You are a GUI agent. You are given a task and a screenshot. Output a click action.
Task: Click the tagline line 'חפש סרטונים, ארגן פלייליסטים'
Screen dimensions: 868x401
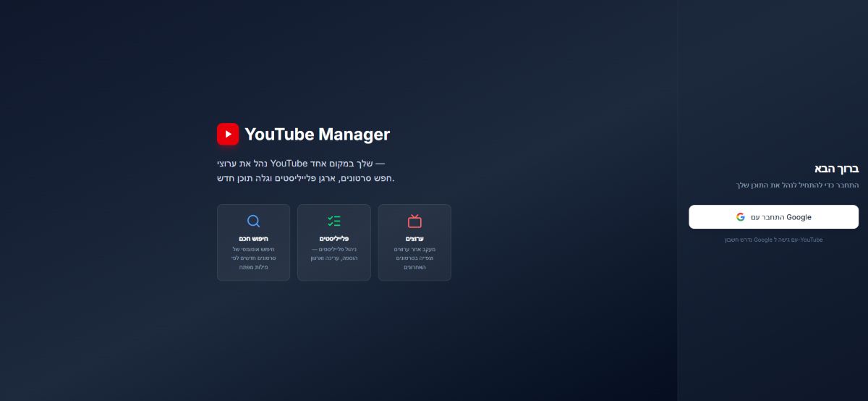tap(306, 178)
